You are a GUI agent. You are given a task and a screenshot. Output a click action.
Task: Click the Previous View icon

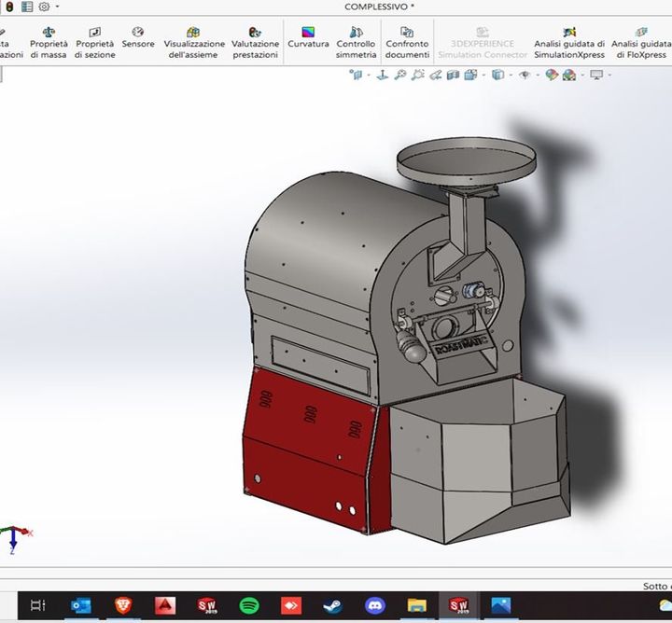coord(436,75)
